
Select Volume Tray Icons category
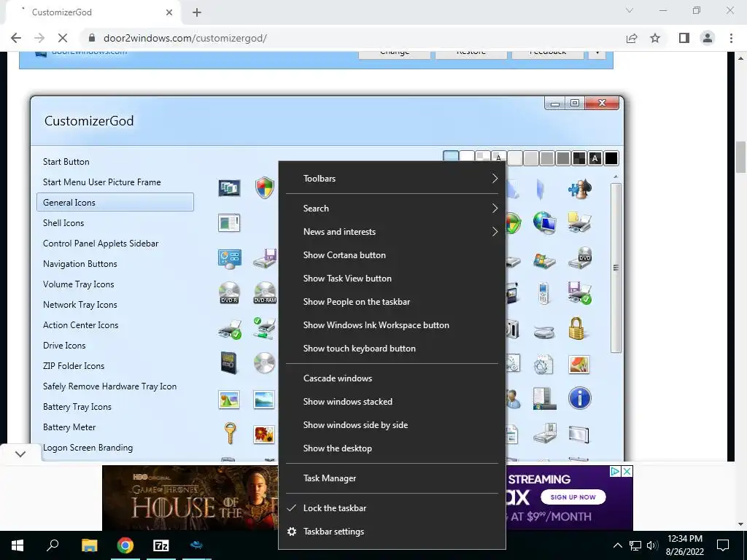pos(79,284)
